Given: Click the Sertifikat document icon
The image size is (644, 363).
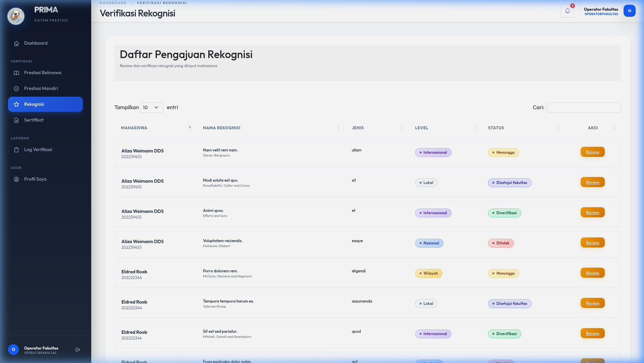Looking at the screenshot, I should 16,120.
